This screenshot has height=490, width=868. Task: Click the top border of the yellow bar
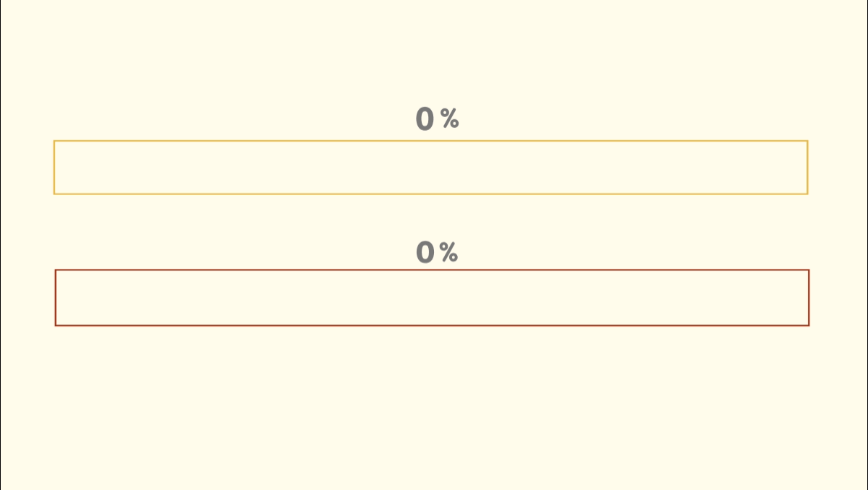(x=430, y=141)
